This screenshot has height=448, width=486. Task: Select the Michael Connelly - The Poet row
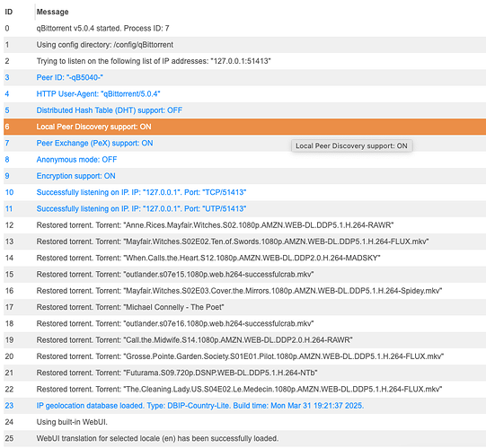(244, 307)
